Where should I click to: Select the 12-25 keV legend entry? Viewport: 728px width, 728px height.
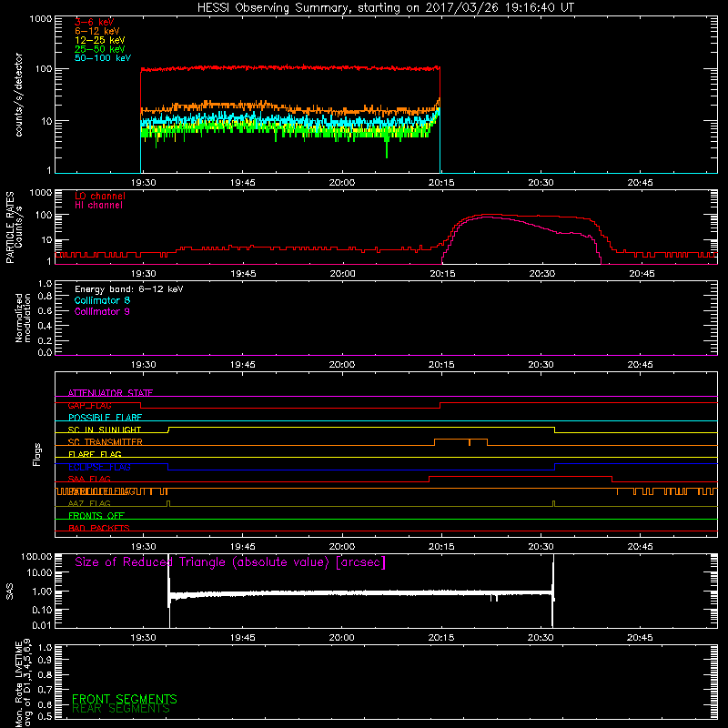tap(99, 40)
